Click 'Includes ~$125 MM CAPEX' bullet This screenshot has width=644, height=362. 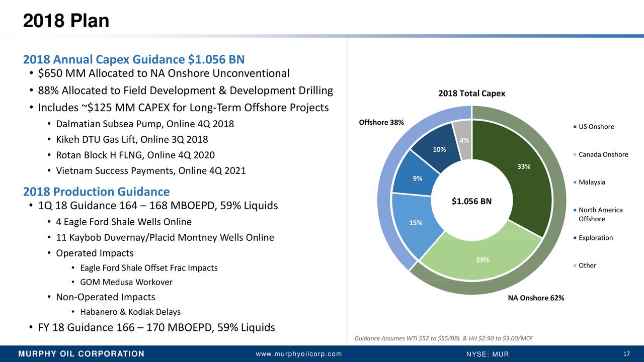pyautogui.click(x=183, y=108)
